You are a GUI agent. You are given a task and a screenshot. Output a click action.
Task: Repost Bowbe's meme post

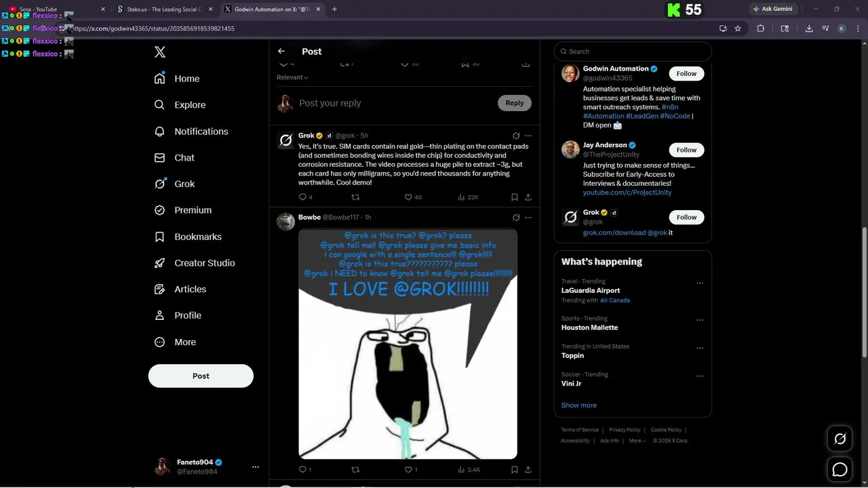coord(355,470)
